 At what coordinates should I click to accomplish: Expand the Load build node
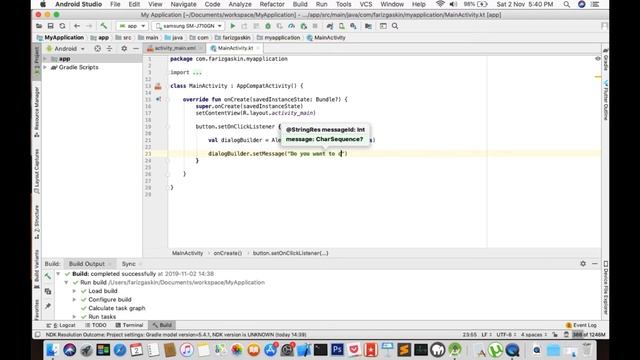(x=74, y=291)
